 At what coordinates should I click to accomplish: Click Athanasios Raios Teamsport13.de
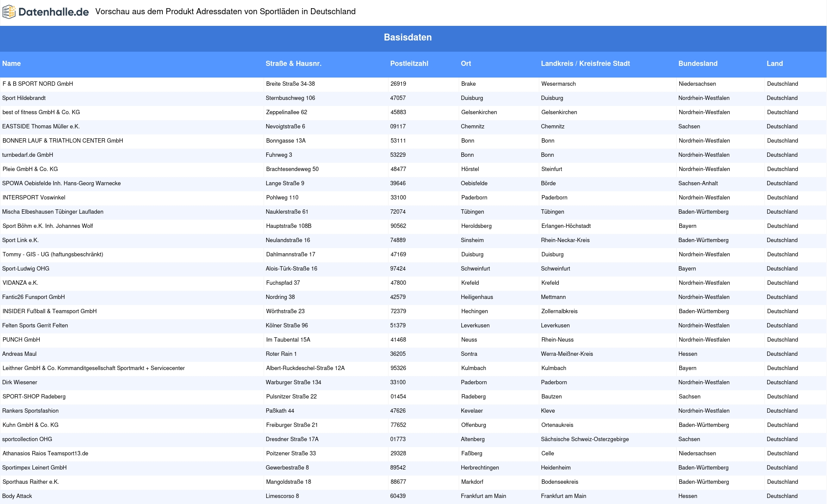coord(45,453)
